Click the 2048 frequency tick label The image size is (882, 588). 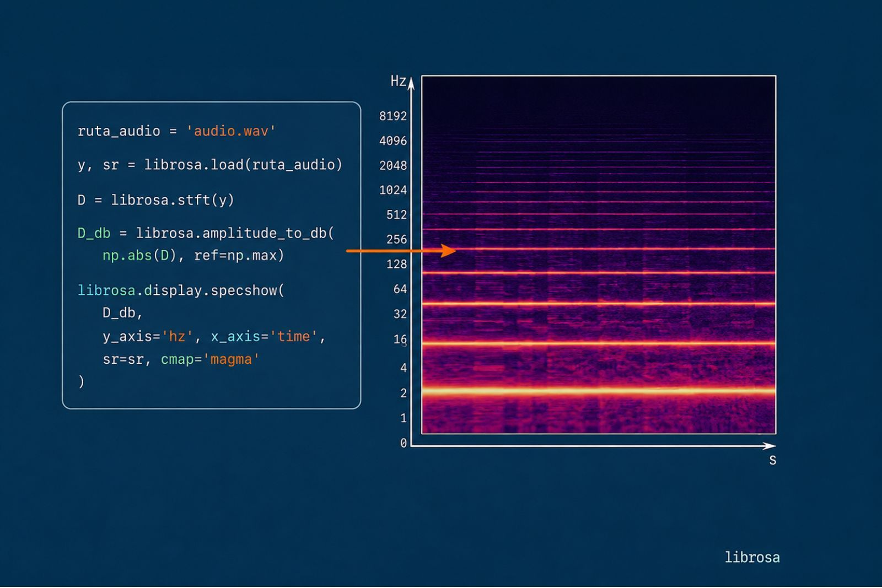(x=393, y=165)
